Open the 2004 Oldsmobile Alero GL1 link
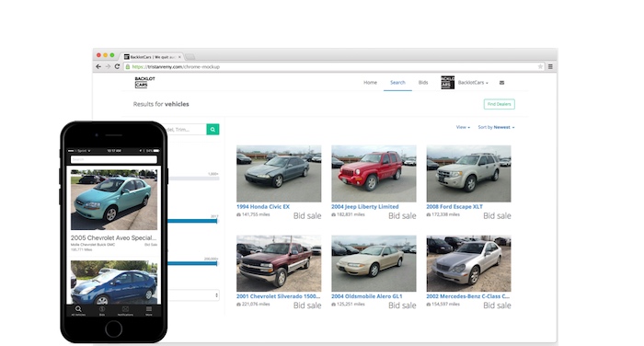Image resolution: width=644 pixels, height=346 pixels. (367, 296)
